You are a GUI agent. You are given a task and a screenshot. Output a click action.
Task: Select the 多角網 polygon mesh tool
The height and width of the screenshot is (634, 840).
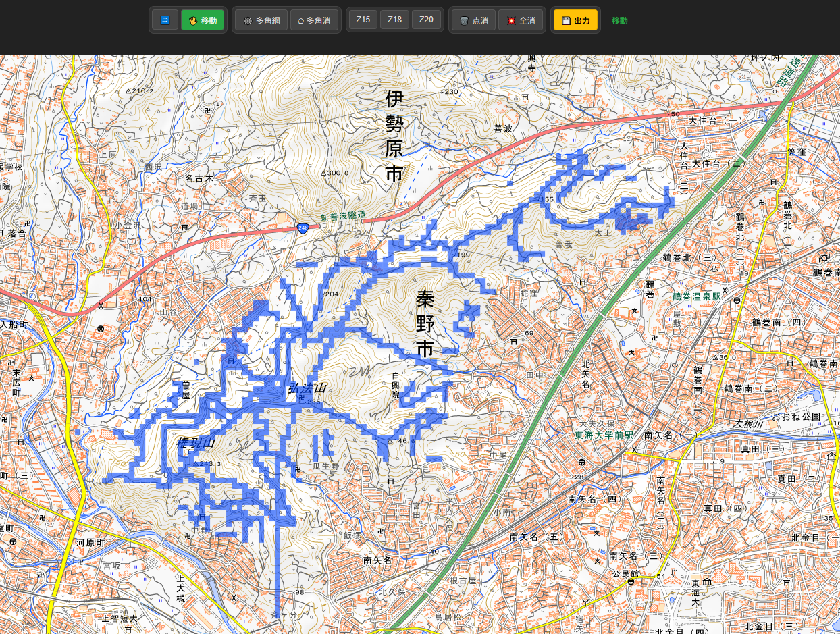click(261, 20)
